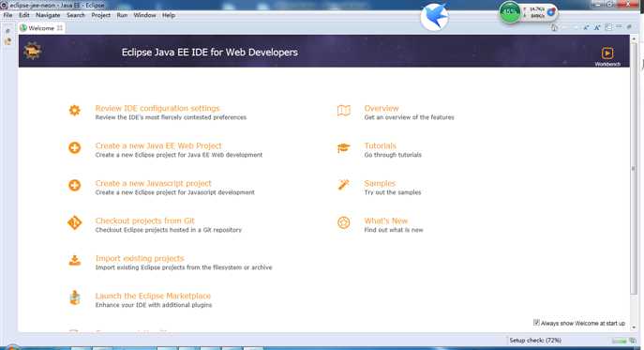Open the Window menu
The height and width of the screenshot is (350, 644).
[144, 15]
